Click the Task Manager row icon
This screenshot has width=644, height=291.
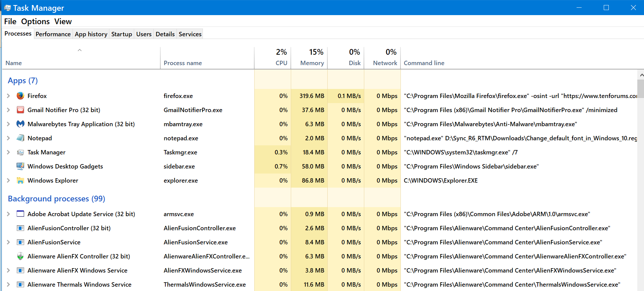point(20,152)
